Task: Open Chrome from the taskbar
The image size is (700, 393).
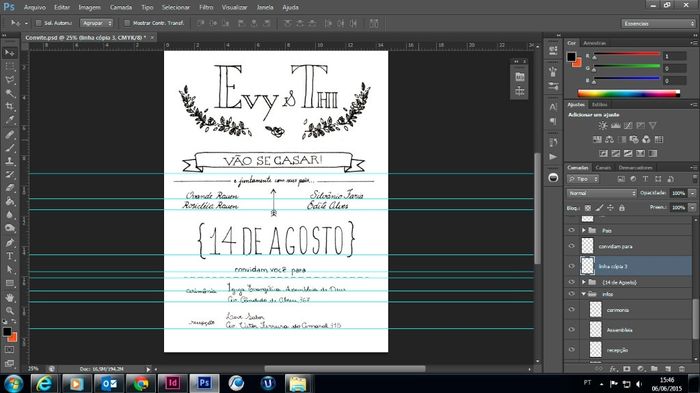Action: (x=141, y=383)
